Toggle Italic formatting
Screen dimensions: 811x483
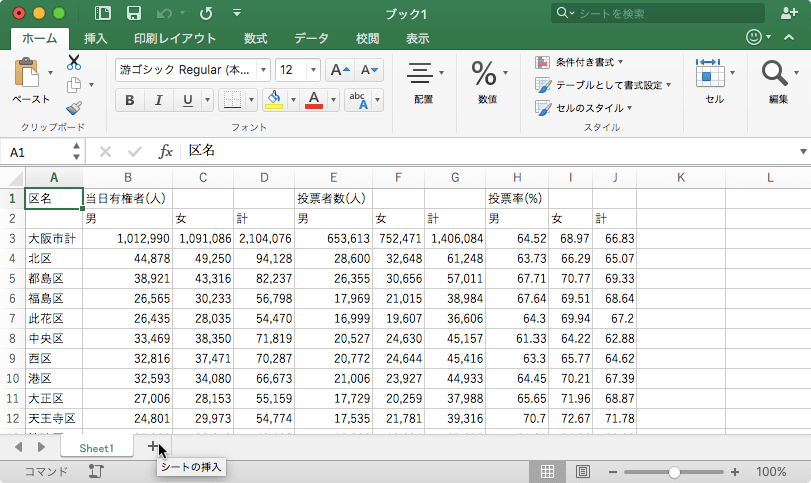click(x=158, y=100)
